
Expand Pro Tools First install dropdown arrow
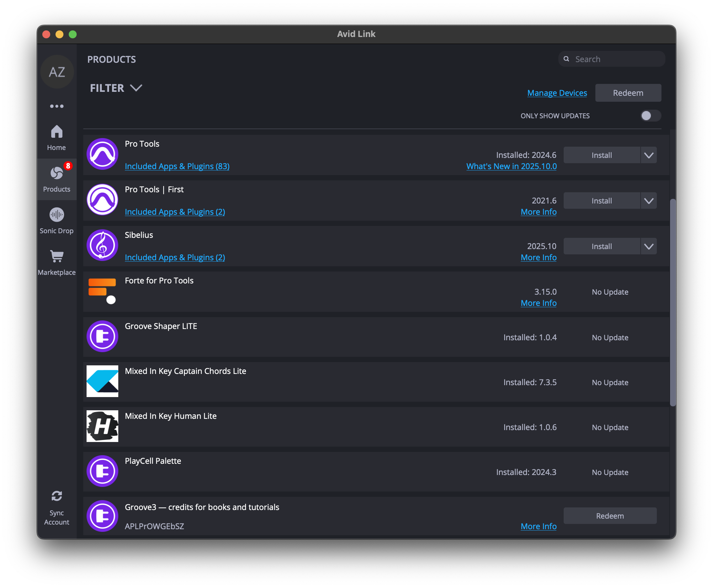pos(649,201)
